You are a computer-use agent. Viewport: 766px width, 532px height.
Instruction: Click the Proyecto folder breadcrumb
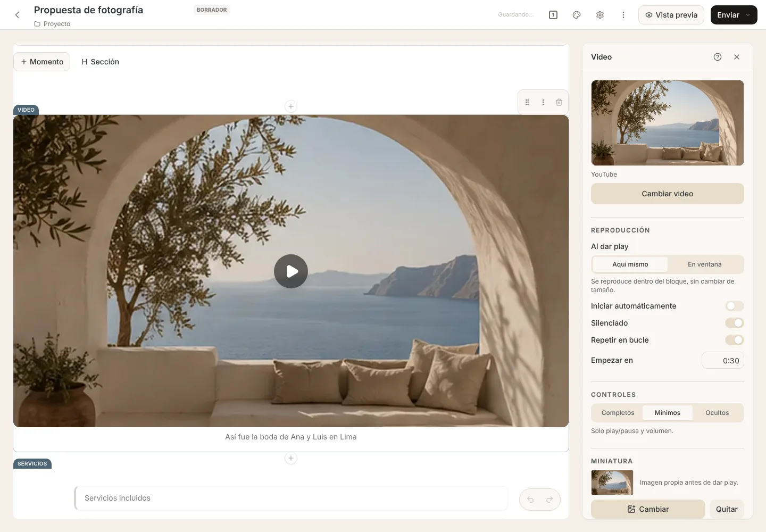(52, 24)
